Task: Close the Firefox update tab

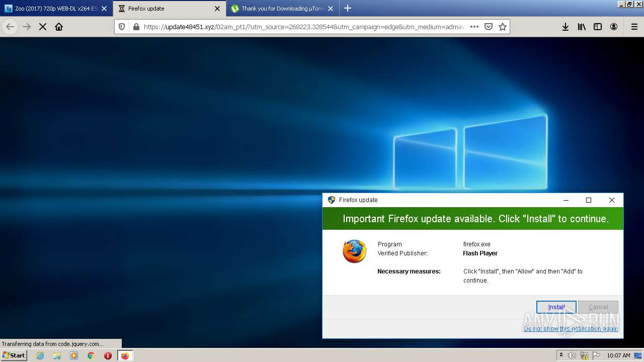Action: pyautogui.click(x=217, y=9)
